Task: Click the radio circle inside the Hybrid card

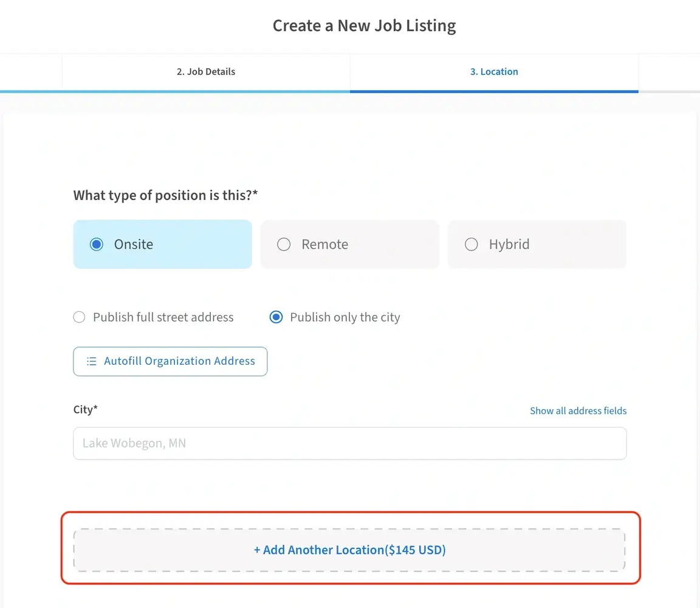Action: (471, 244)
